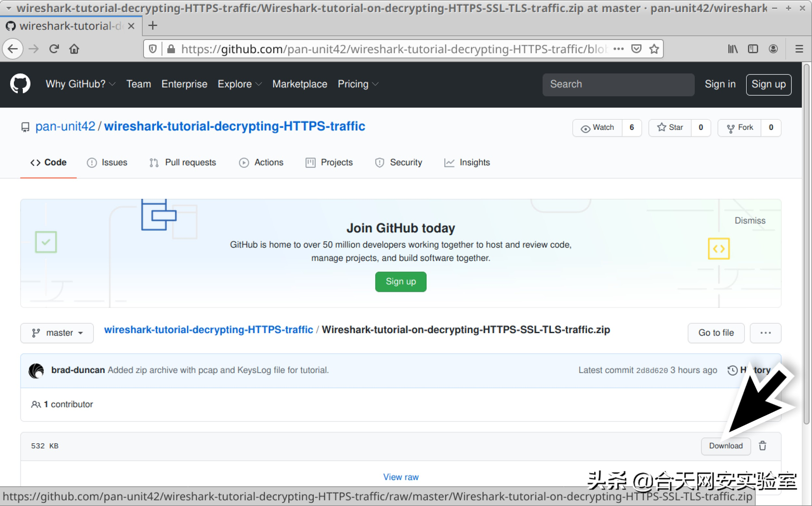The width and height of the screenshot is (812, 506).
Task: Open the Team page
Action: click(139, 84)
